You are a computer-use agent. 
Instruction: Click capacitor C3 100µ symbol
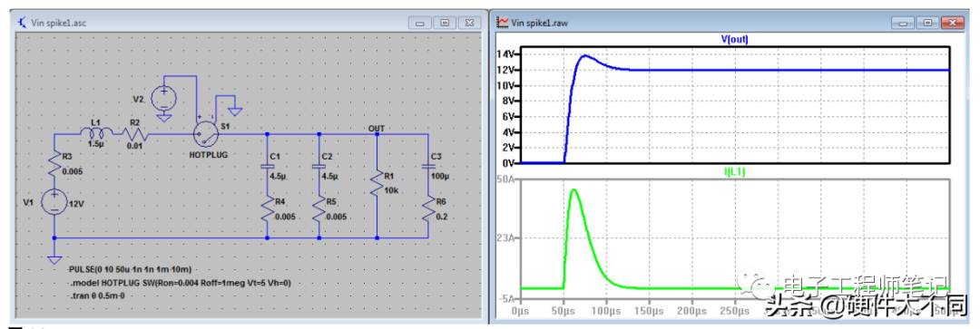(x=428, y=167)
